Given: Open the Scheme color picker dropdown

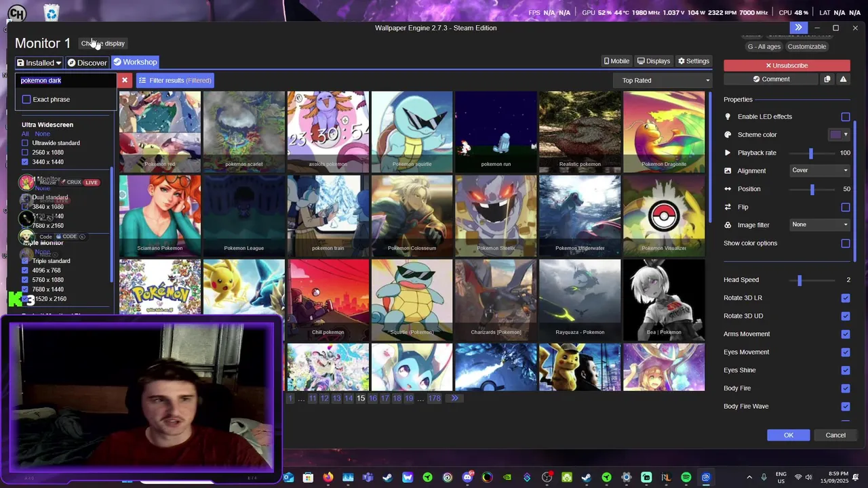Looking at the screenshot, I should click(839, 134).
